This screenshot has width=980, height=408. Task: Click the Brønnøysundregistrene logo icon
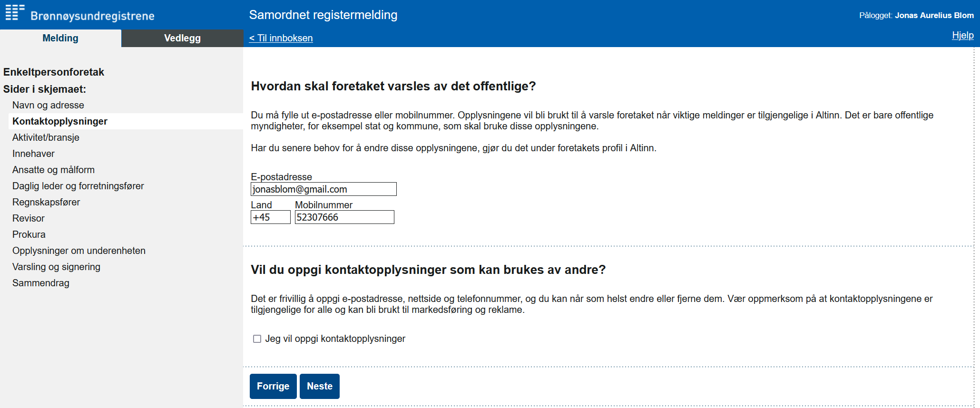pos(15,13)
